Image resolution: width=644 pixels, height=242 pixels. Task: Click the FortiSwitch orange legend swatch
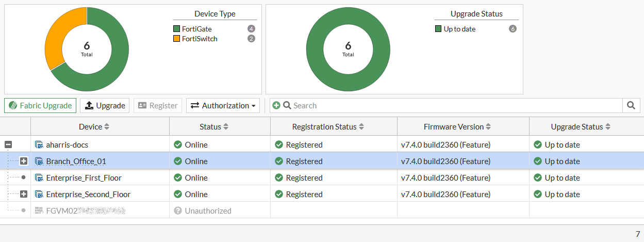176,39
